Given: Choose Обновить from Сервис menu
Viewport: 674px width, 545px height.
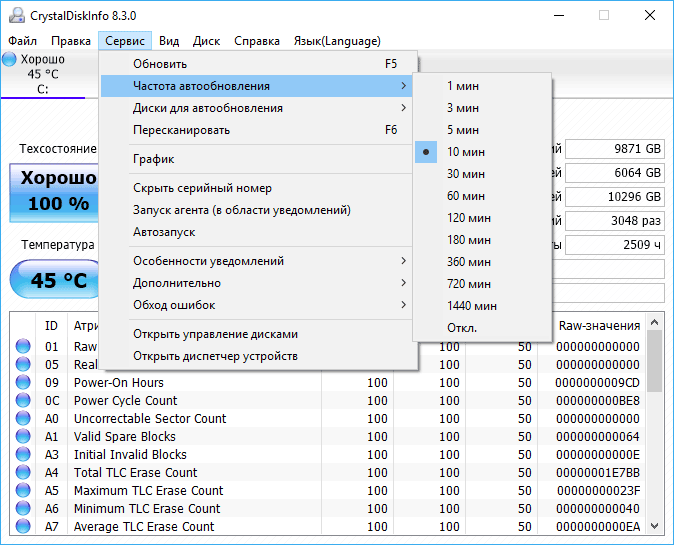Looking at the screenshot, I should click(x=258, y=64).
